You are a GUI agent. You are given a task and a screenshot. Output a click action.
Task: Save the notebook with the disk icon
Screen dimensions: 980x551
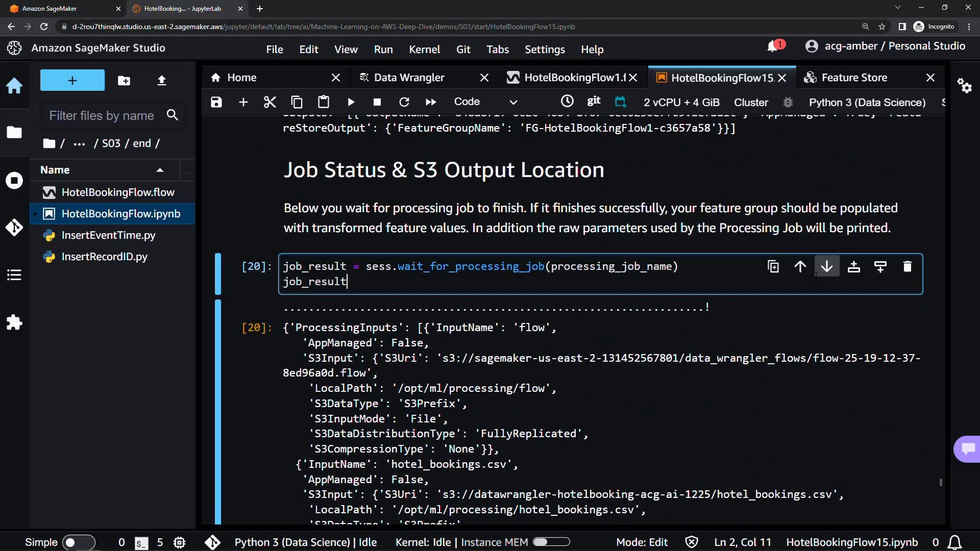tap(216, 102)
